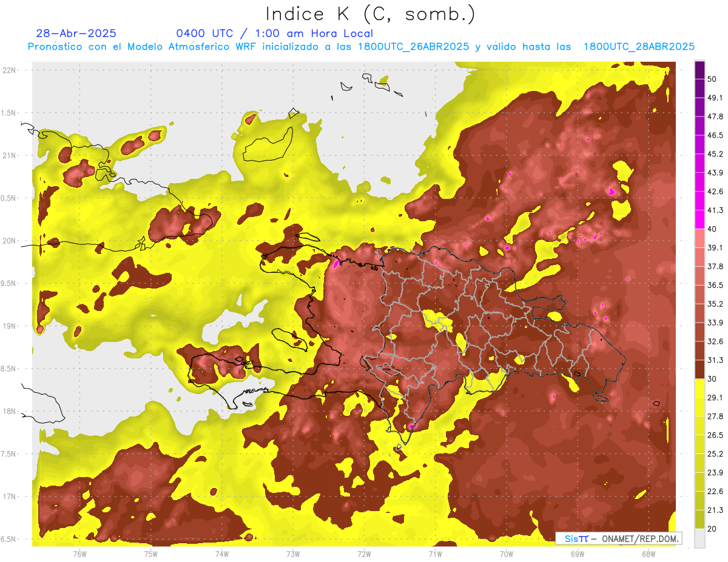
Task: Click the "49.1" value on the color scale
Action: 715,98
